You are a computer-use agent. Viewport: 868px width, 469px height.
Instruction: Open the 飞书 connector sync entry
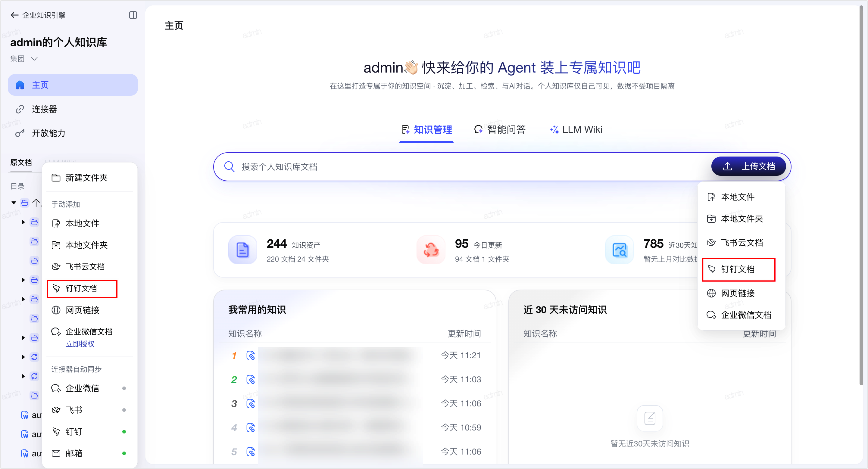[90, 410]
